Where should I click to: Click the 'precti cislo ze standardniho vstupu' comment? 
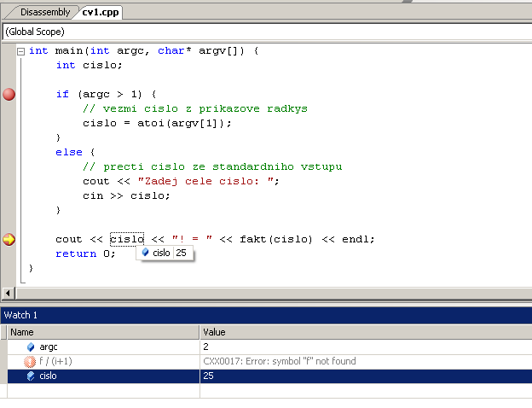(x=212, y=166)
